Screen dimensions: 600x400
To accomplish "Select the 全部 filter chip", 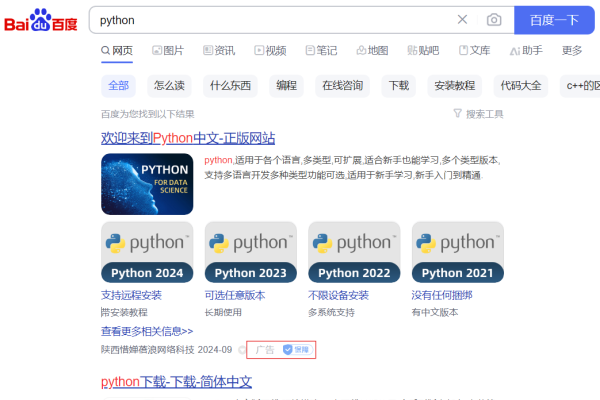I will (x=119, y=86).
